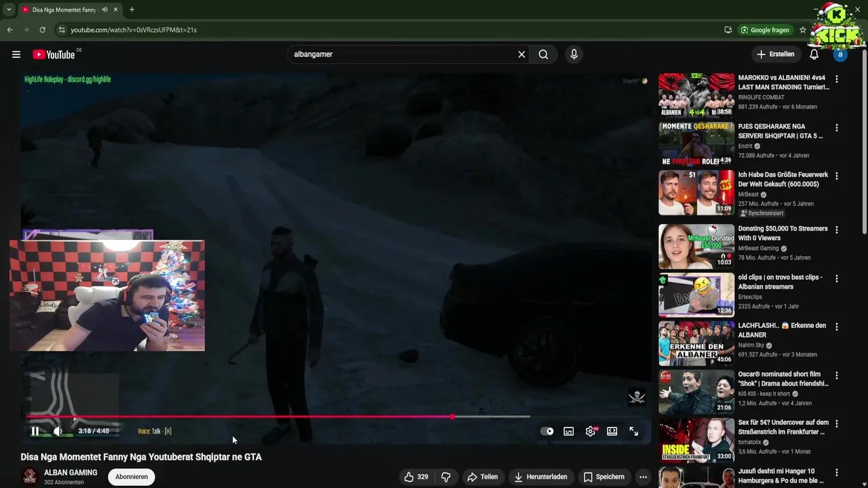Open the ALBAN GAMING channel avatar
This screenshot has width=868, height=488.
coord(29,477)
